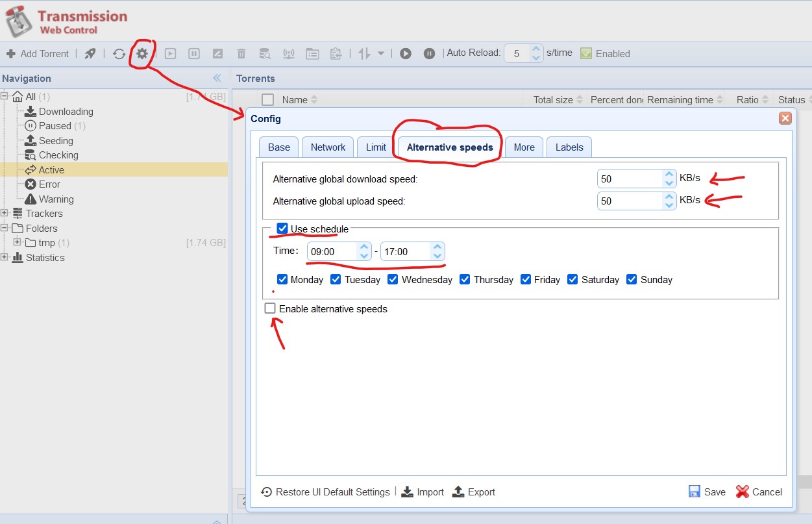The image size is (812, 524).
Task: Click the antenna reannounce tracker icon
Action: pos(289,54)
